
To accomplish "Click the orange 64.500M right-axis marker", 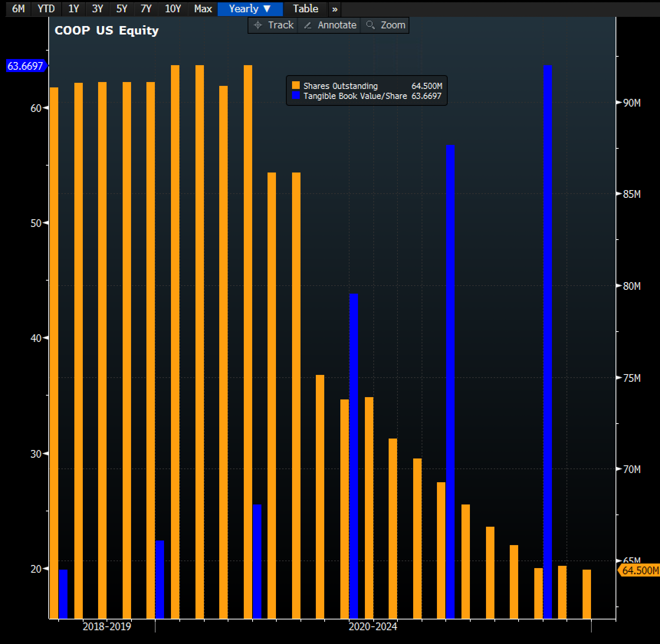I will coord(639,570).
